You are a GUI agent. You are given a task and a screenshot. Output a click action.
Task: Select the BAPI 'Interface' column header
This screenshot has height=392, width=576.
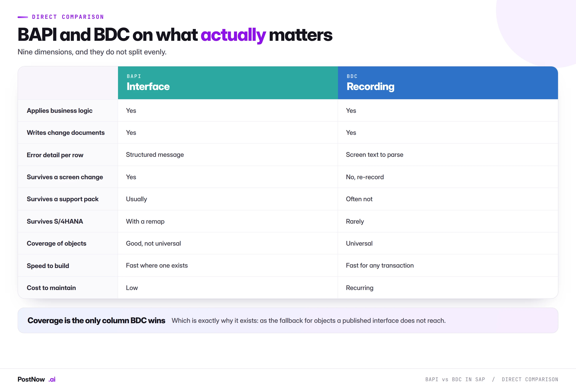coord(228,83)
